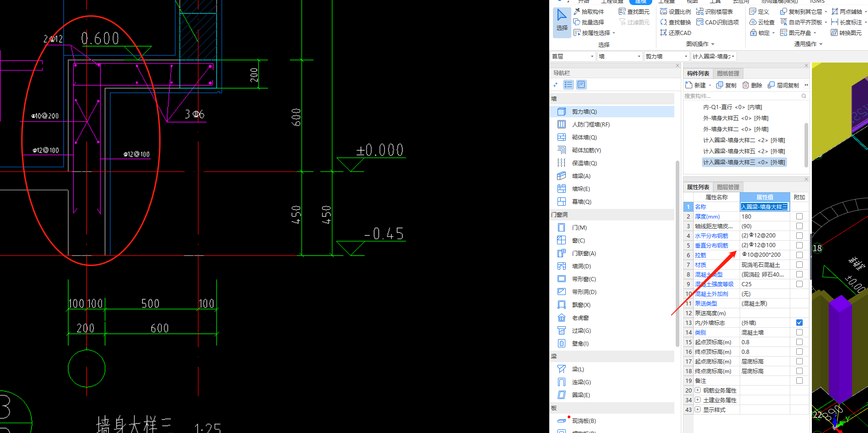
Task: Expand 显示样式 property group
Action: pyautogui.click(x=698, y=410)
